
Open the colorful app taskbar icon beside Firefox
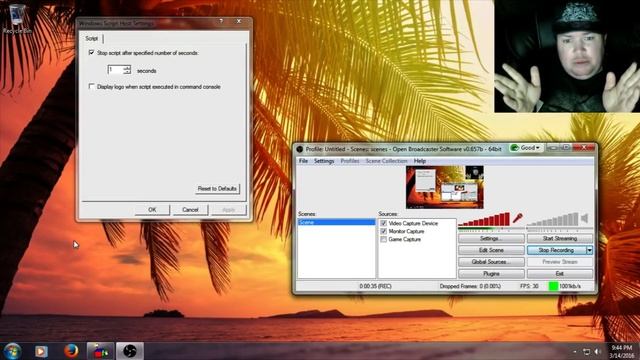[x=100, y=351]
